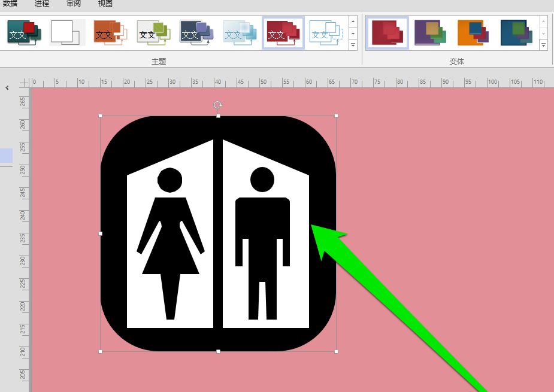Select the red variant color thumbnail
This screenshot has height=392, width=554.
click(x=386, y=33)
